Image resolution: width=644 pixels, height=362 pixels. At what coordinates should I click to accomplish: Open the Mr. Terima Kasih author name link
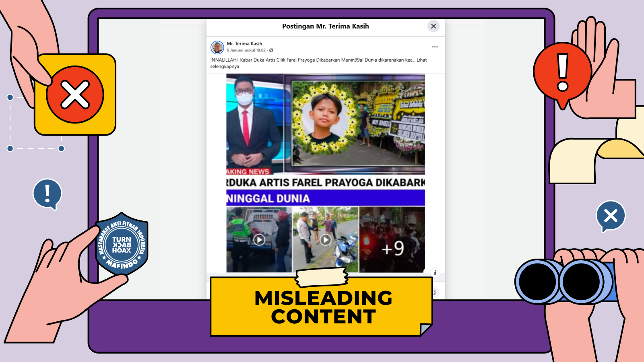click(244, 43)
